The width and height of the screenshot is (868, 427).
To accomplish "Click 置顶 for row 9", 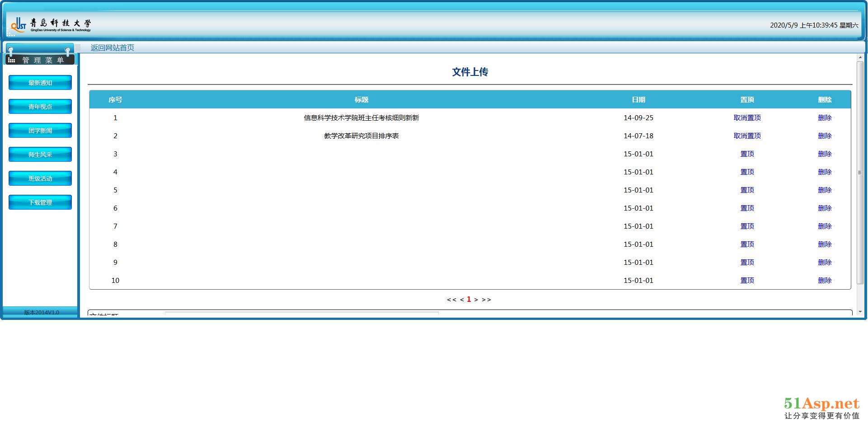I will (x=747, y=262).
